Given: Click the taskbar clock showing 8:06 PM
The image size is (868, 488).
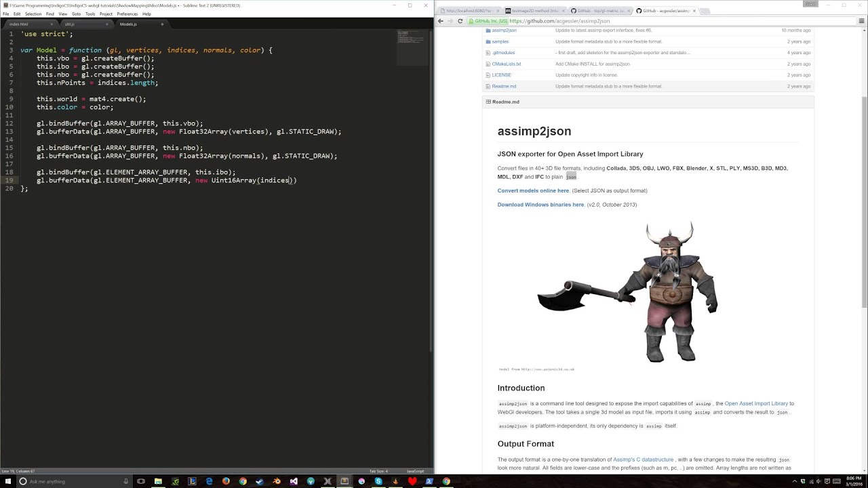Looking at the screenshot, I should (x=854, y=481).
